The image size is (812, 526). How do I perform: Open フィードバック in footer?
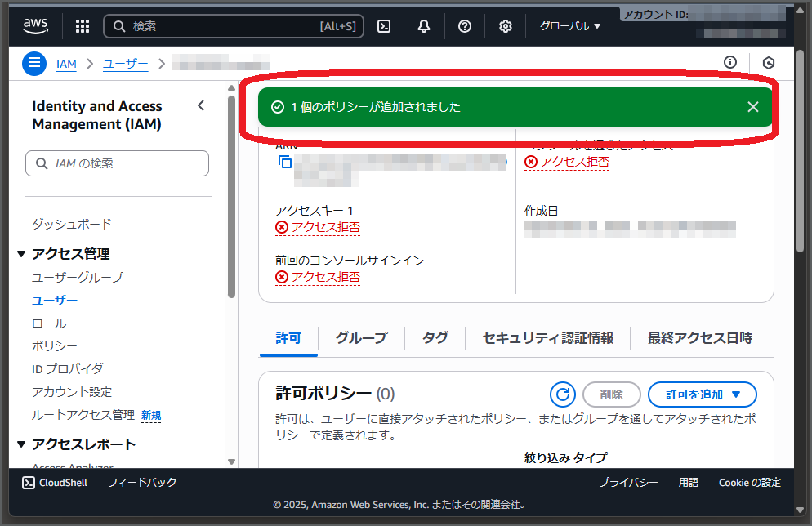pyautogui.click(x=142, y=483)
